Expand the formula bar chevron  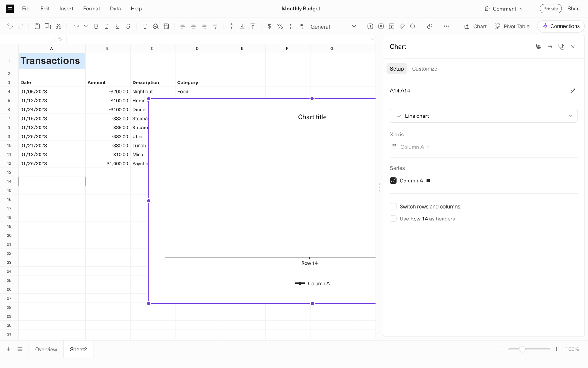[x=371, y=39]
